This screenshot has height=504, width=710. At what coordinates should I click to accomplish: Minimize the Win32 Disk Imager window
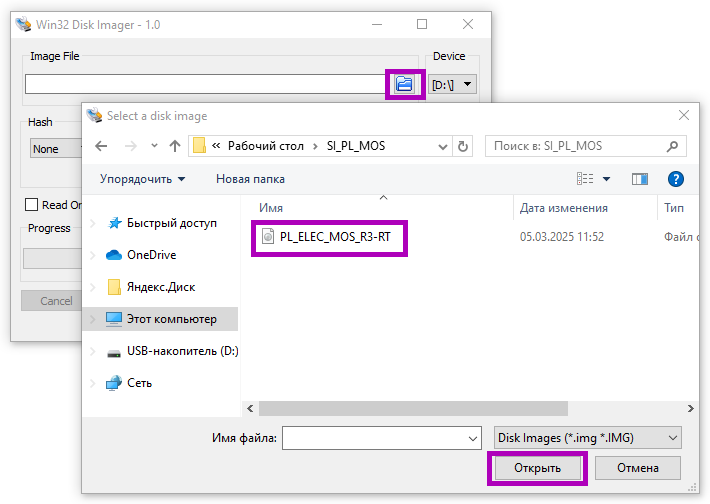coord(377,24)
